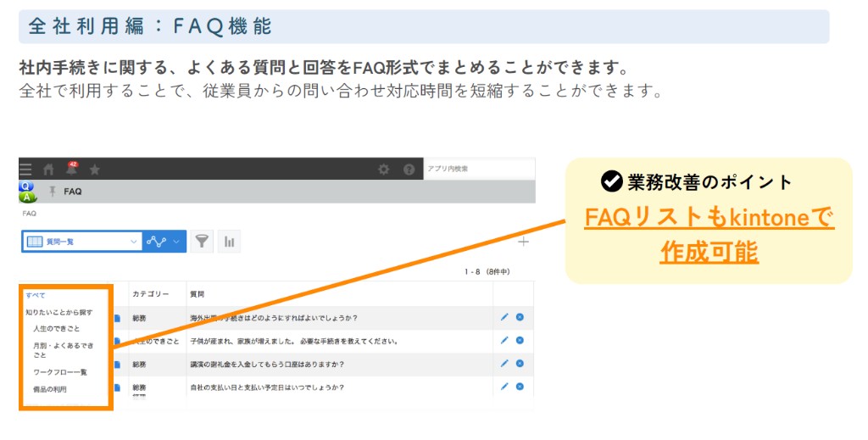This screenshot has width=868, height=440.
Task: Click the question 講演の謝礼金を入金してもらう口座
Action: point(267,365)
